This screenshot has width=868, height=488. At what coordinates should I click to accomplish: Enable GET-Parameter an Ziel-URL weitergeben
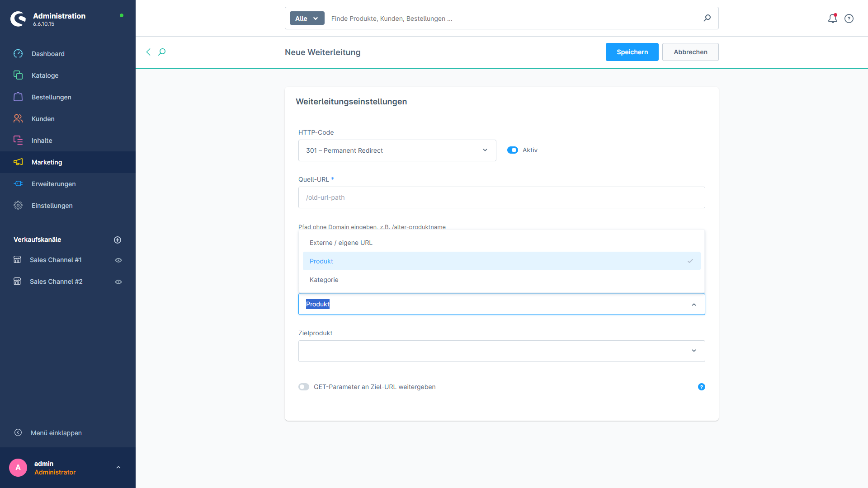point(304,387)
